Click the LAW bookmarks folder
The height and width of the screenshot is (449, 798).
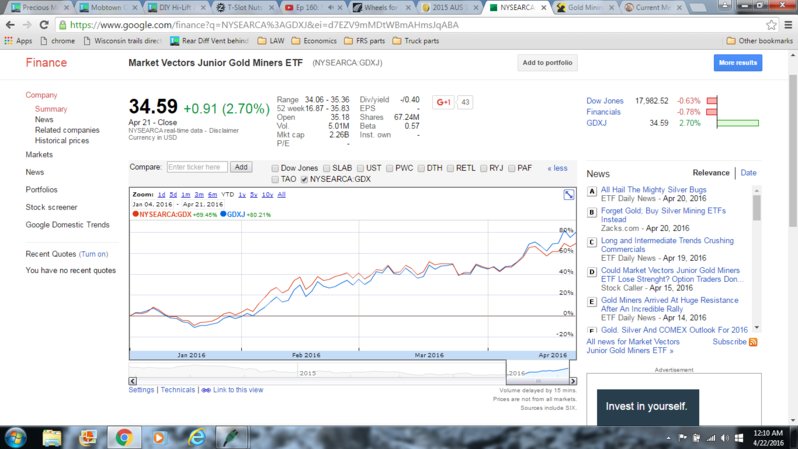coord(271,41)
